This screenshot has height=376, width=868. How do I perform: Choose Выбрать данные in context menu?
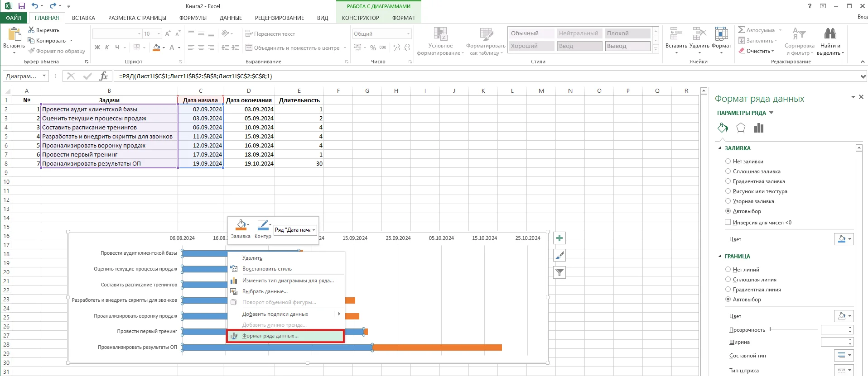pyautogui.click(x=286, y=291)
